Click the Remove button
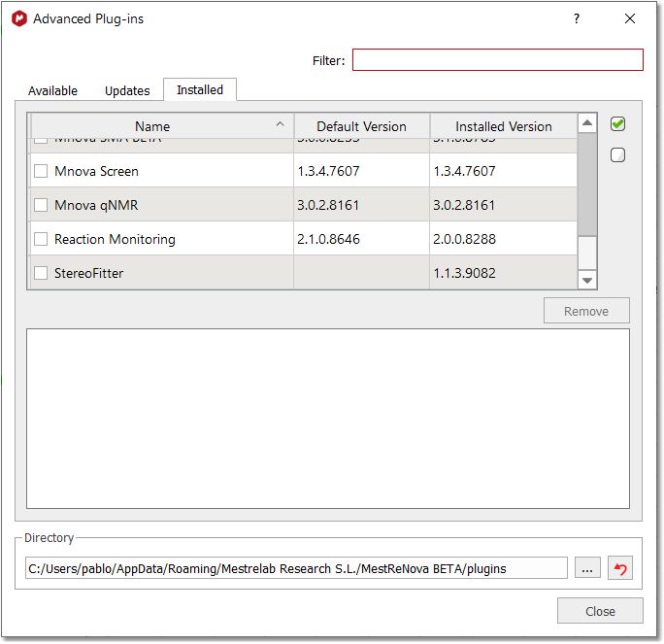 (586, 311)
